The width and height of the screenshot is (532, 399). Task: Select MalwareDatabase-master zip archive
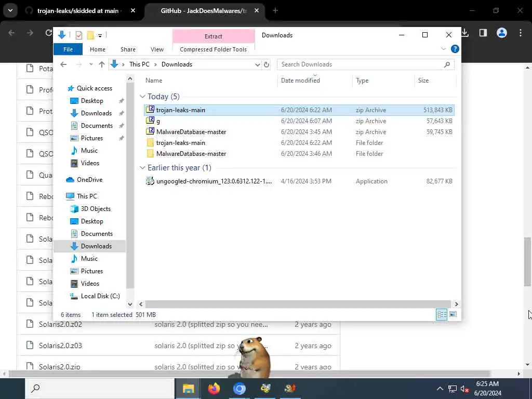(299, 131)
